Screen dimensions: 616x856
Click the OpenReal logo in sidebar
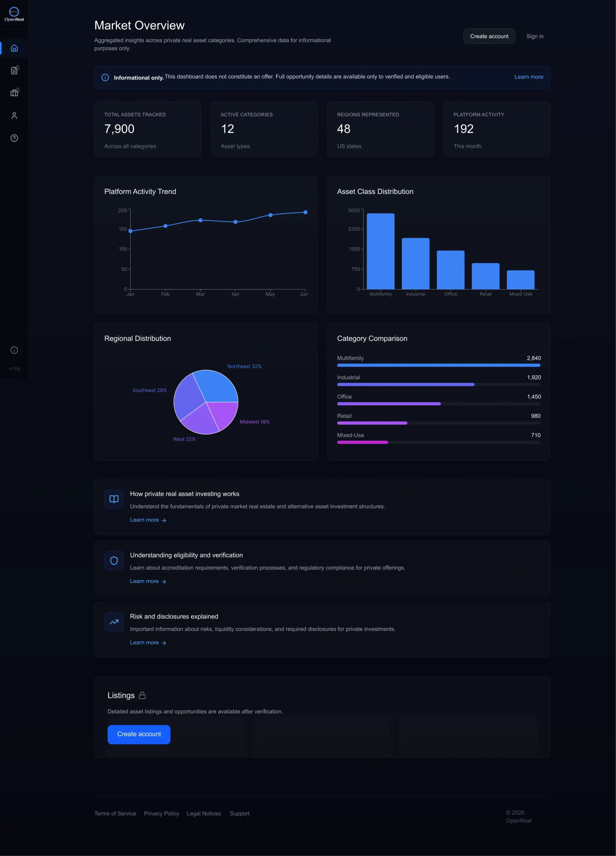pyautogui.click(x=14, y=14)
